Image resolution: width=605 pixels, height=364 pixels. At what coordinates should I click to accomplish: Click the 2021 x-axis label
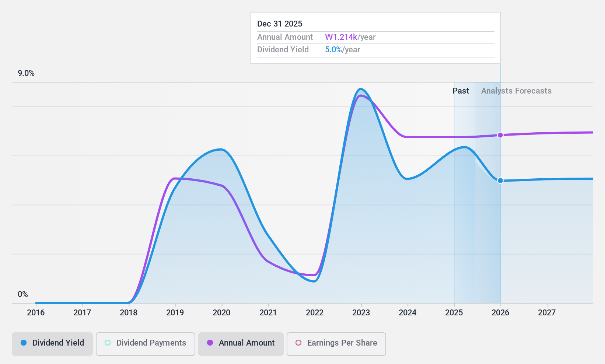[268, 313]
